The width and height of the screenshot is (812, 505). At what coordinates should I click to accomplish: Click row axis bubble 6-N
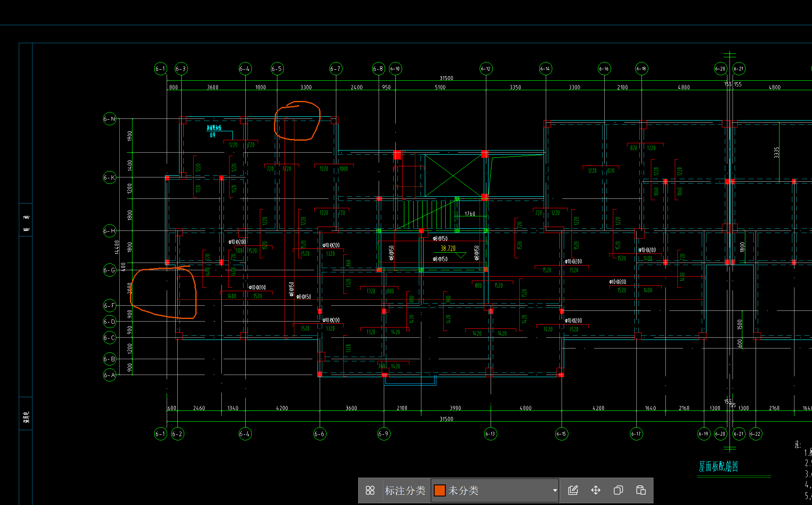point(110,119)
